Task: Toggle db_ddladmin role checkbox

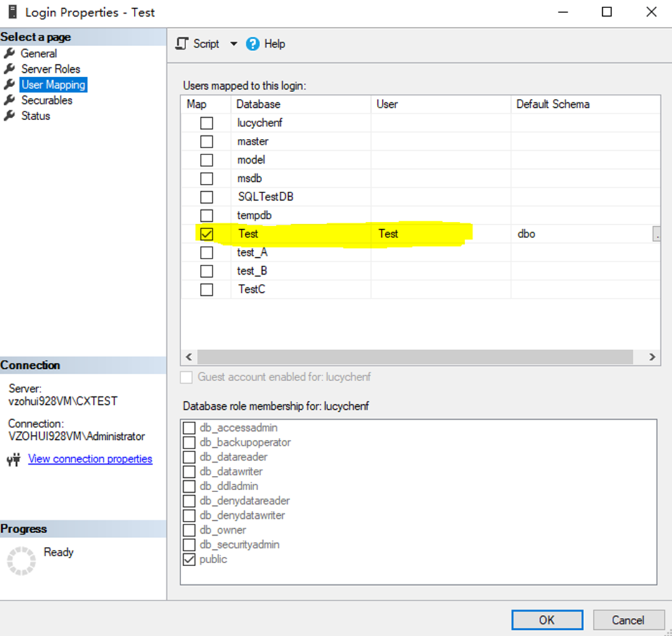Action: pos(189,486)
